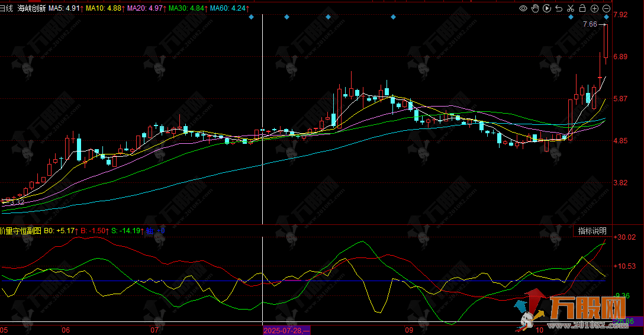The width and height of the screenshot is (644, 335).
Task: Click the circular play replay icon
Action: click(x=546, y=8)
